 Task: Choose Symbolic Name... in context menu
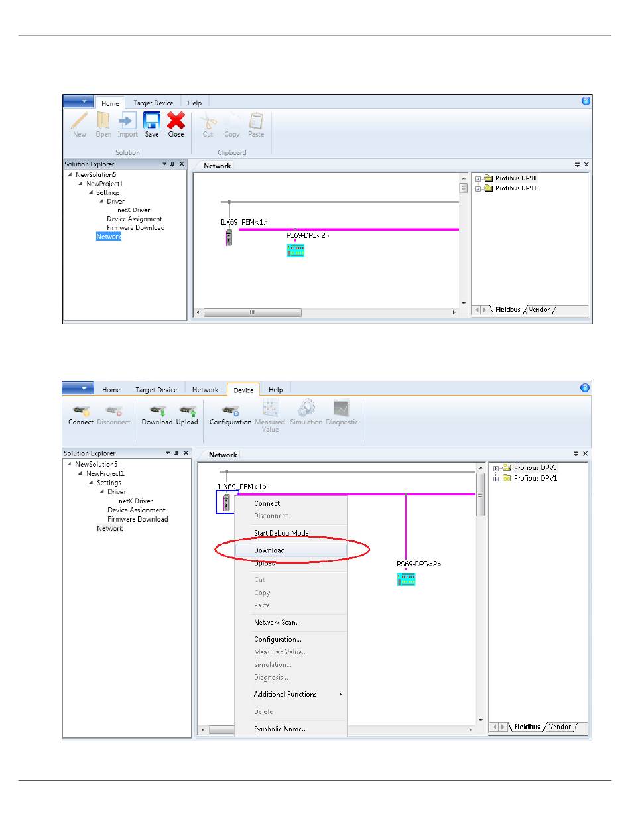click(x=291, y=729)
